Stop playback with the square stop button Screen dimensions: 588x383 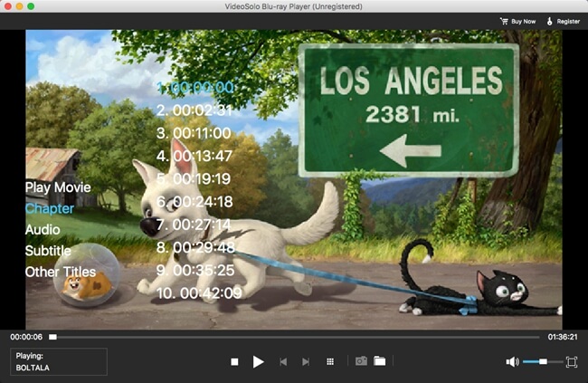coord(234,361)
